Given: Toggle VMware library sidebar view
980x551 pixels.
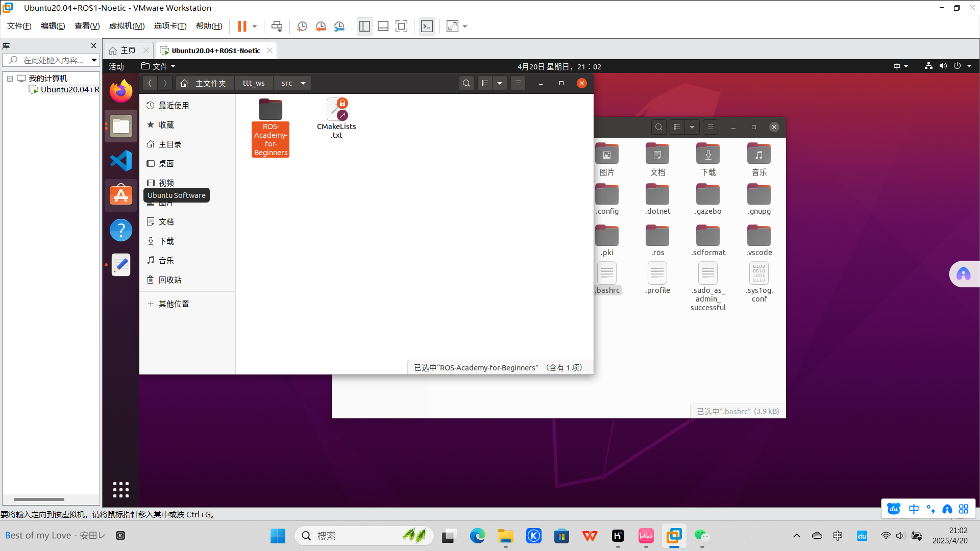Looking at the screenshot, I should (x=364, y=27).
